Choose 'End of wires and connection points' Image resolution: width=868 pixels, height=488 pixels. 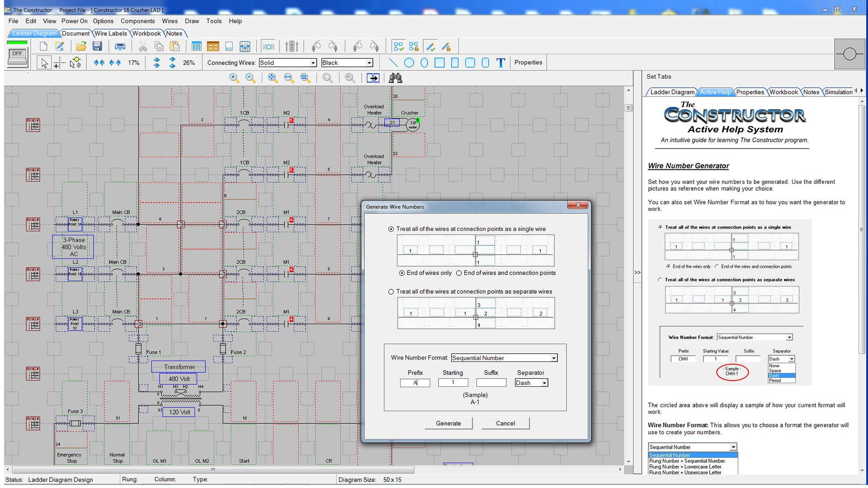coord(459,273)
